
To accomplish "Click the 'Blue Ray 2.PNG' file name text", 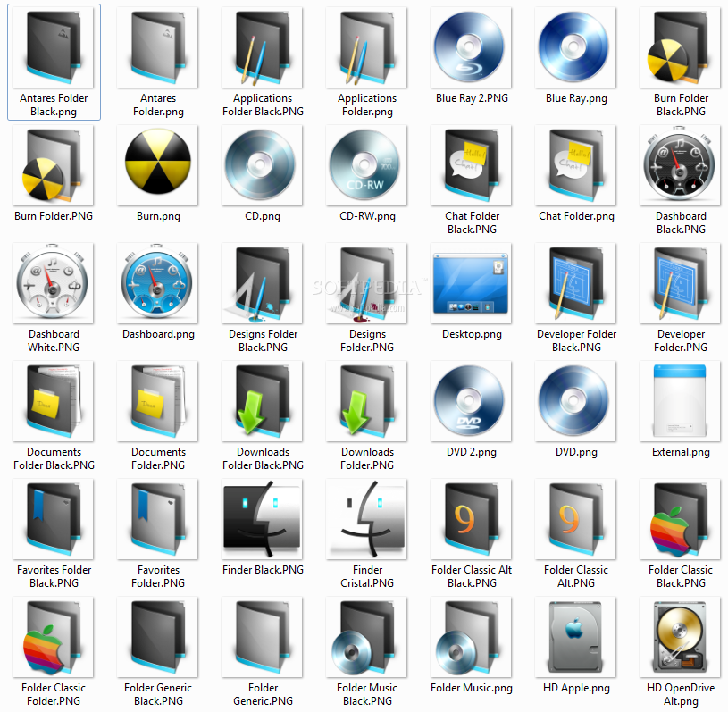I will pyautogui.click(x=472, y=98).
